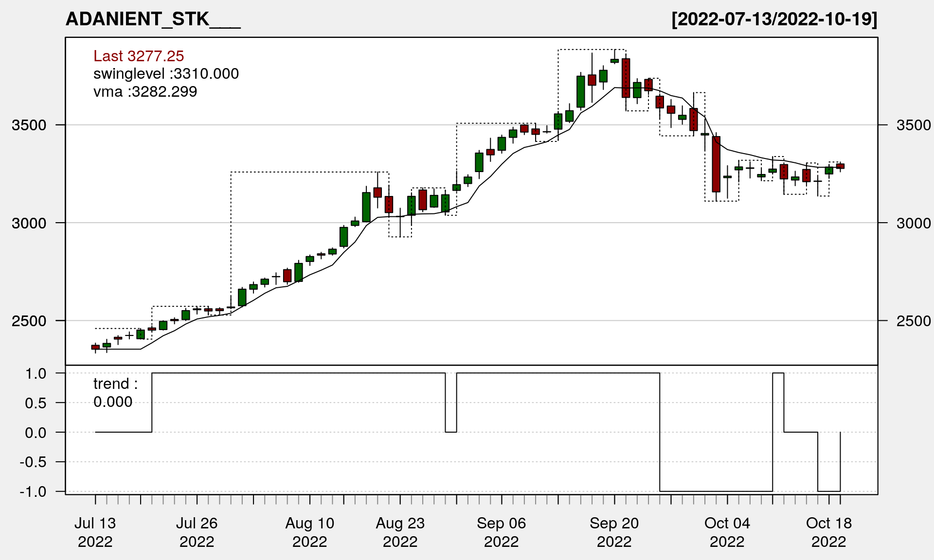
Task: Click the -1.0 trend axis label
Action: coord(33,491)
